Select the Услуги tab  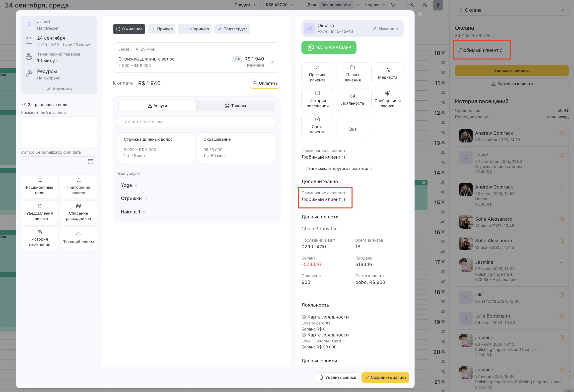point(157,106)
